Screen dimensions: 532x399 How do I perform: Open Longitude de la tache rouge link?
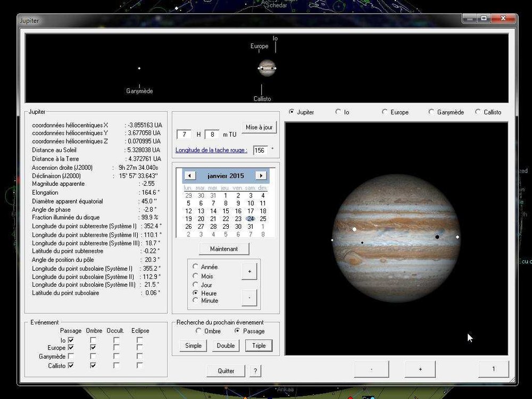211,150
